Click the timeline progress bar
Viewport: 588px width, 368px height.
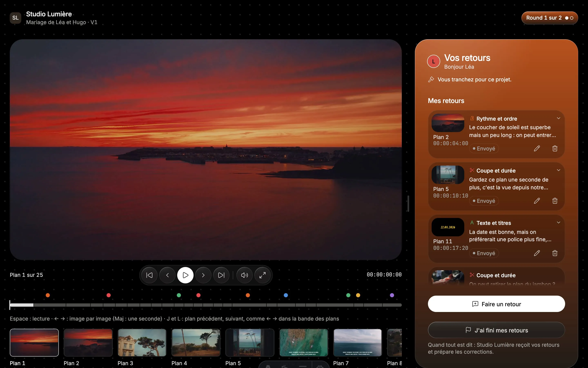point(206,305)
